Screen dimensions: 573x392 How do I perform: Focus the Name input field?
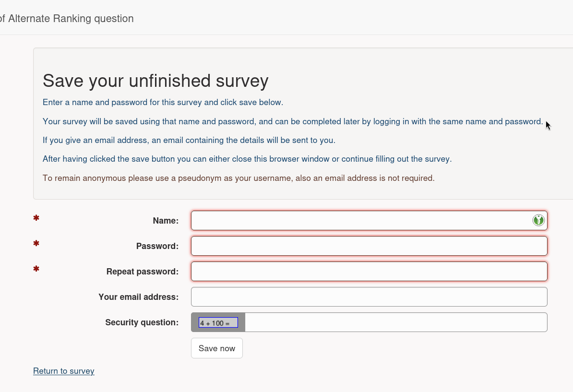coord(360,221)
